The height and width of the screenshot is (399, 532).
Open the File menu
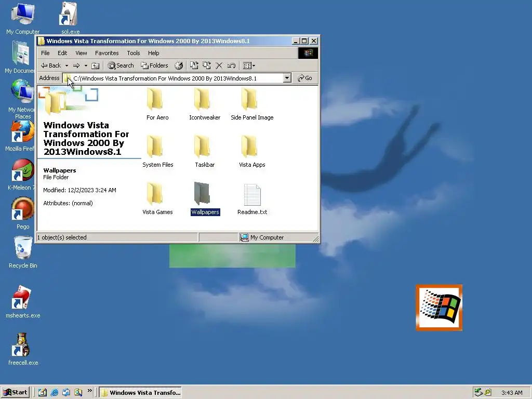click(45, 53)
